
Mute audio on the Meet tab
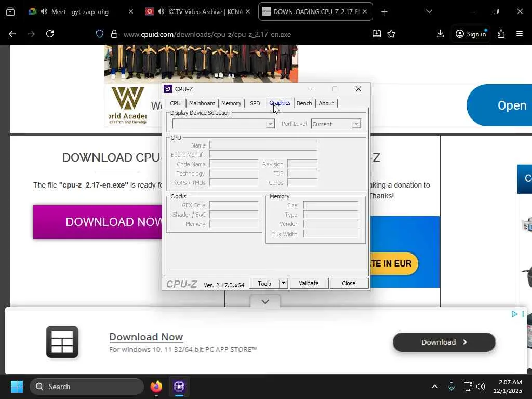pos(44,11)
